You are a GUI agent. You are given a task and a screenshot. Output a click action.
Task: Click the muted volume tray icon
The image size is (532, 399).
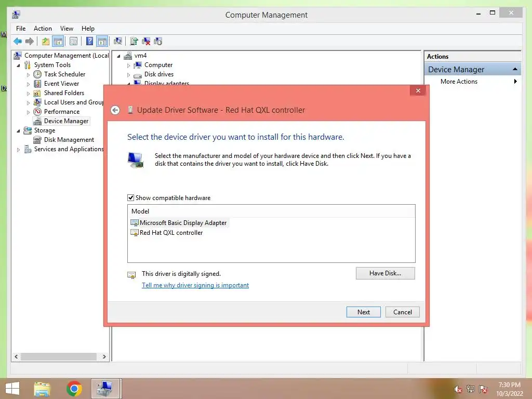point(458,389)
